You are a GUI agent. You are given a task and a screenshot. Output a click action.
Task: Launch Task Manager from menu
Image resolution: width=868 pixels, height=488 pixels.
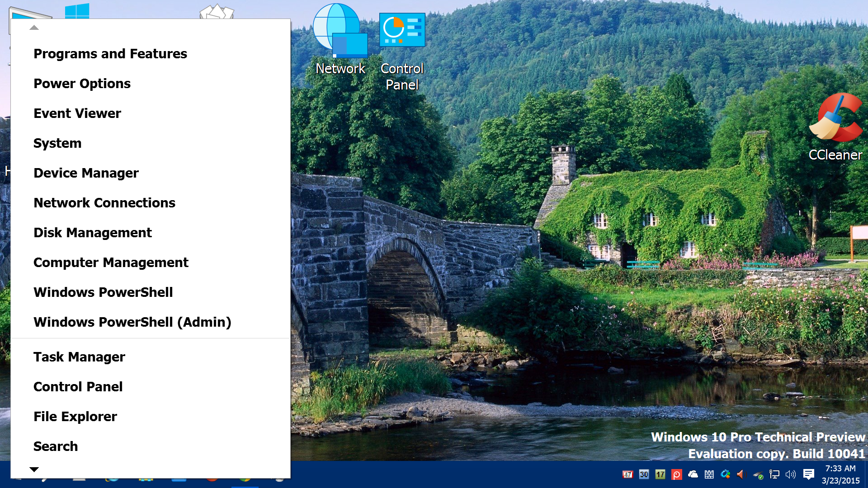point(79,357)
